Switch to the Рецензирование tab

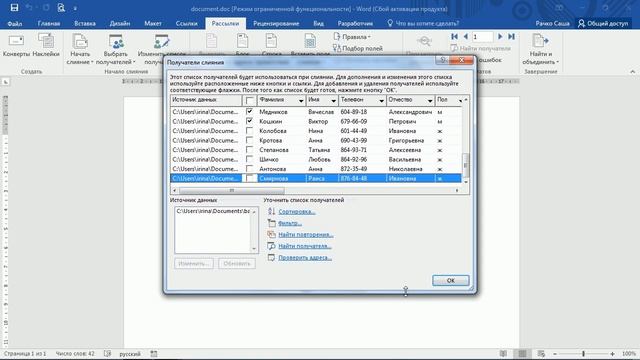point(276,24)
